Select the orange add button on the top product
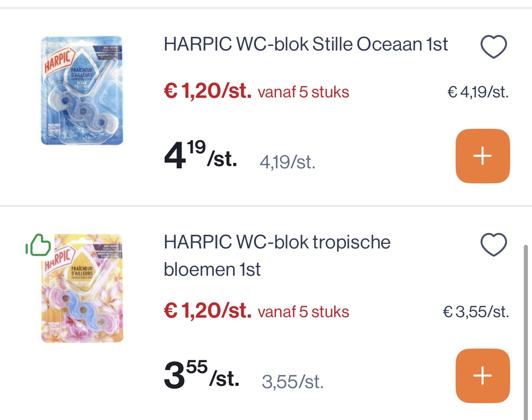This screenshot has width=532, height=420. 482,156
